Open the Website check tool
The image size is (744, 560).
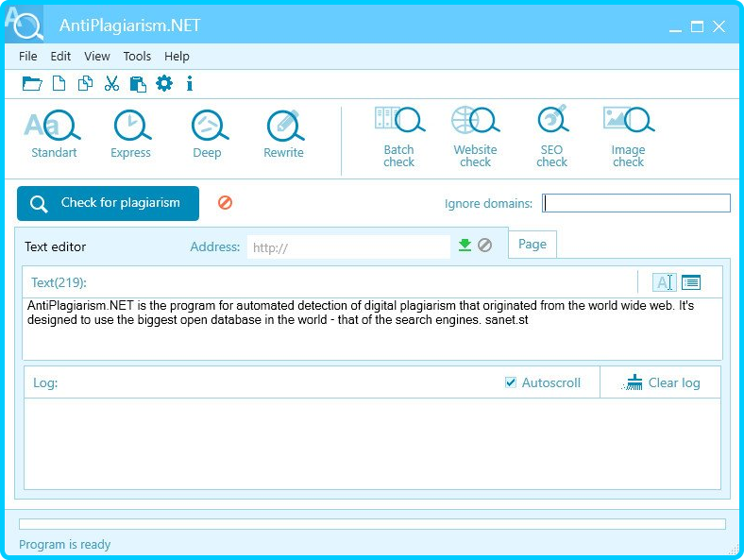[x=476, y=137]
